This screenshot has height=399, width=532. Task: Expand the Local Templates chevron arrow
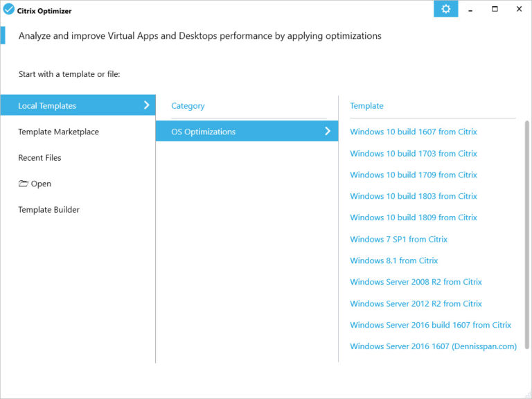146,105
